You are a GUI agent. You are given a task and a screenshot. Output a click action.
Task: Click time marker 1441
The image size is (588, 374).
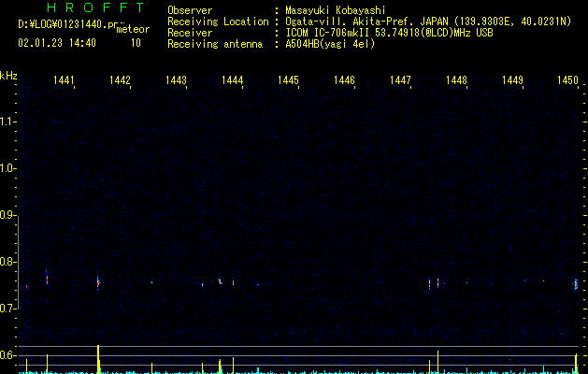click(64, 79)
